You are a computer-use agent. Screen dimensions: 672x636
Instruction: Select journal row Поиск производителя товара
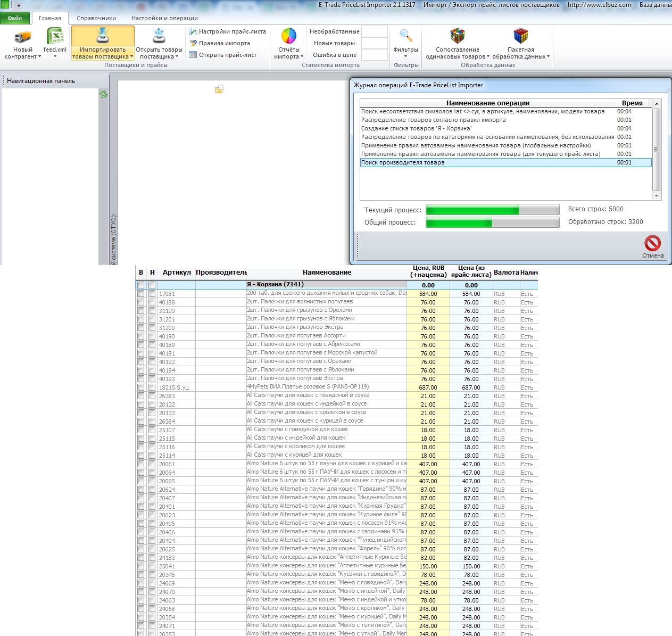click(x=505, y=163)
